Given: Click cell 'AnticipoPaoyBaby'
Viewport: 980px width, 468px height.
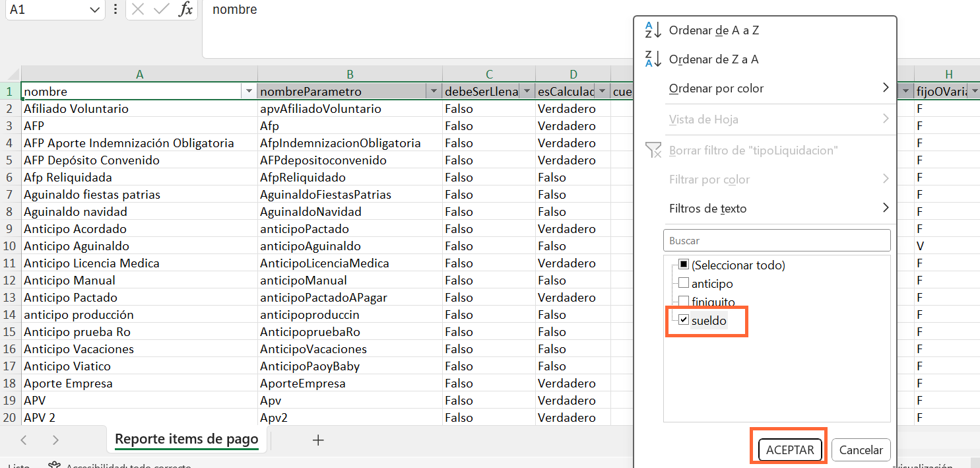Looking at the screenshot, I should 350,366.
